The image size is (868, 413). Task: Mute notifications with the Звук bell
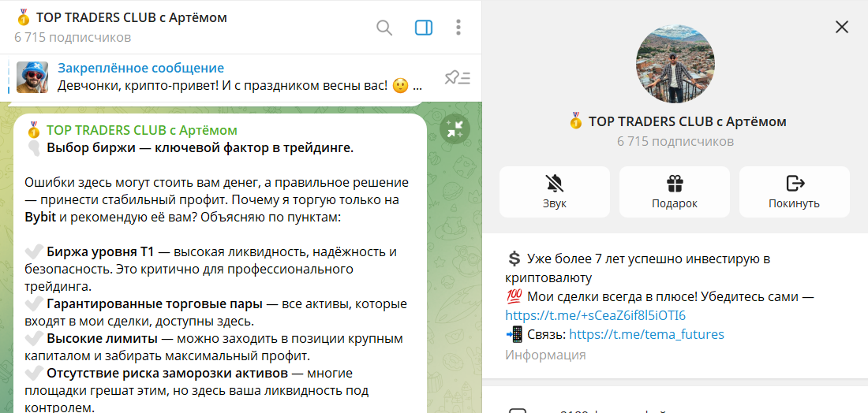[x=554, y=192]
